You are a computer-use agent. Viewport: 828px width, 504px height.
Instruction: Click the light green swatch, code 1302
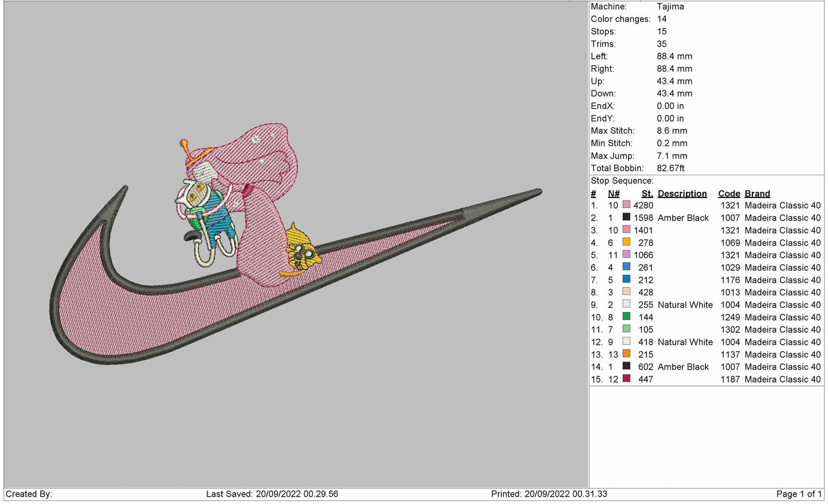click(626, 329)
